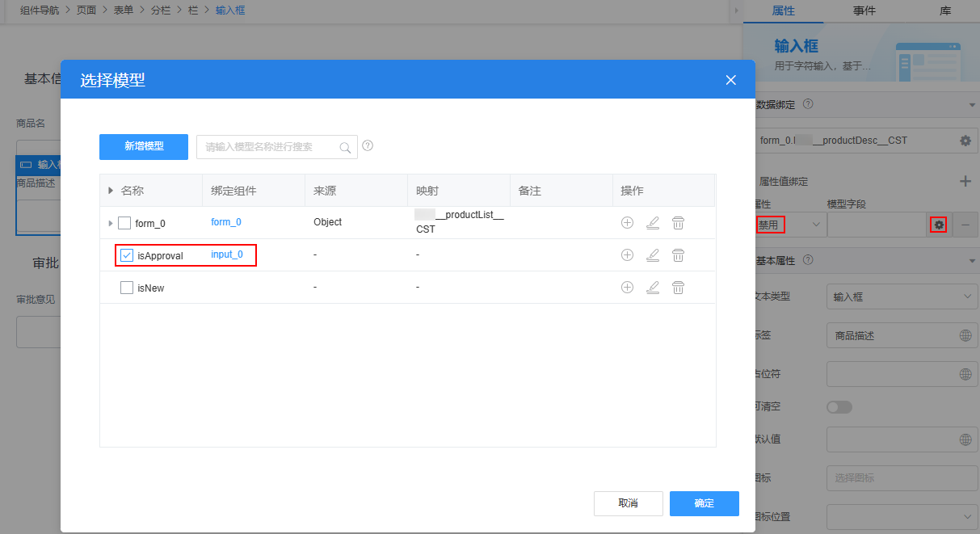Collapse the 数据绑定 section
Screen dimensions: 980x534
point(971,104)
